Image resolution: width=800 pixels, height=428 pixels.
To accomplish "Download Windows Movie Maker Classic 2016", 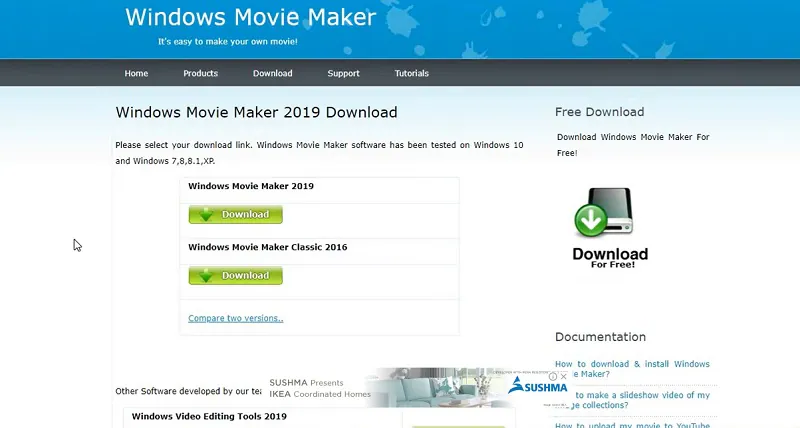I will pyautogui.click(x=235, y=275).
